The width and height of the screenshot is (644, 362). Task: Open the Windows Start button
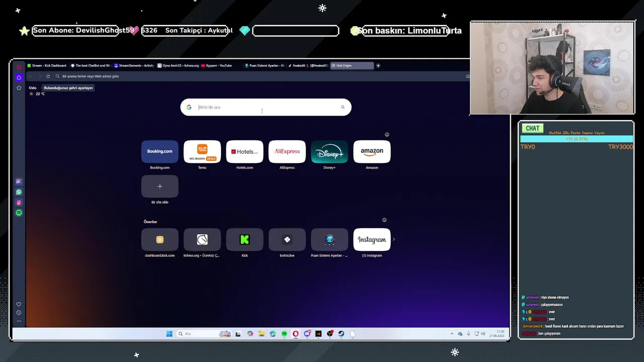tap(169, 334)
